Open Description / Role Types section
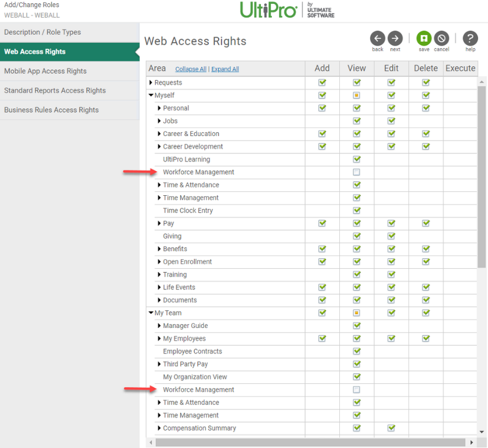This screenshot has width=488, height=448. (x=70, y=33)
